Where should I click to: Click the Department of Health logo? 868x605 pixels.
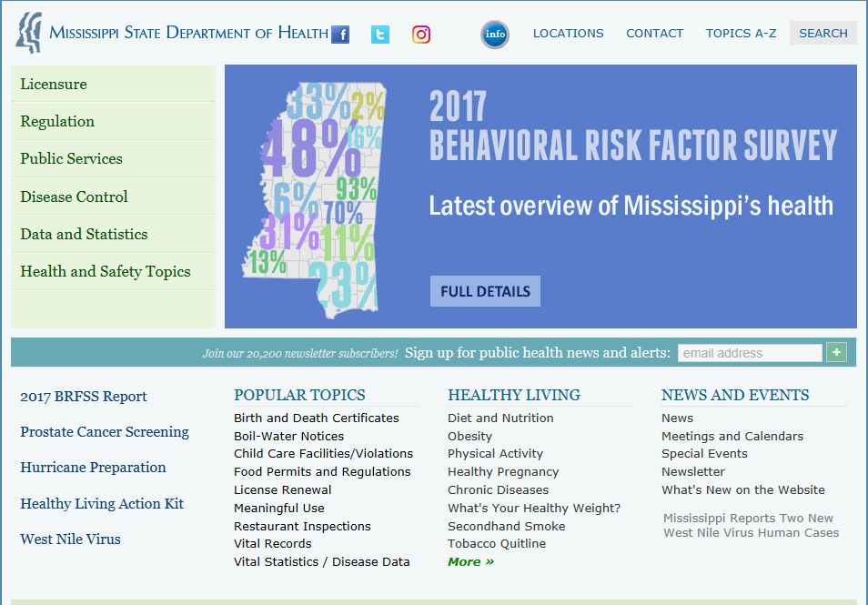pos(29,34)
